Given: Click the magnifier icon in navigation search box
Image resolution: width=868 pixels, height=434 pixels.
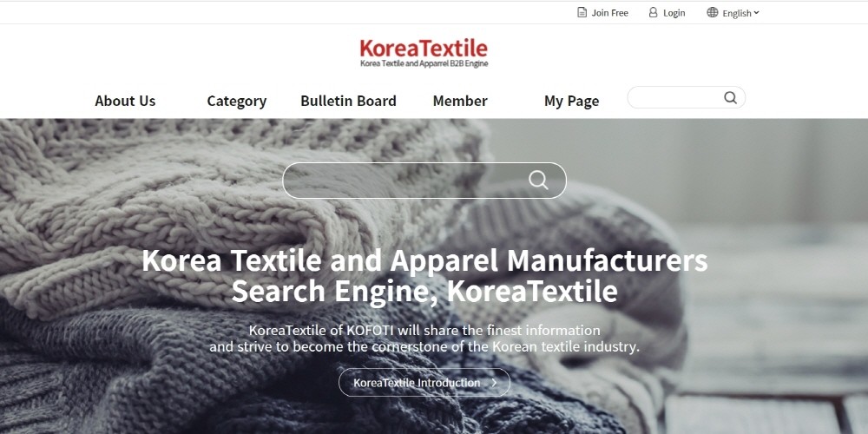Looking at the screenshot, I should (730, 97).
